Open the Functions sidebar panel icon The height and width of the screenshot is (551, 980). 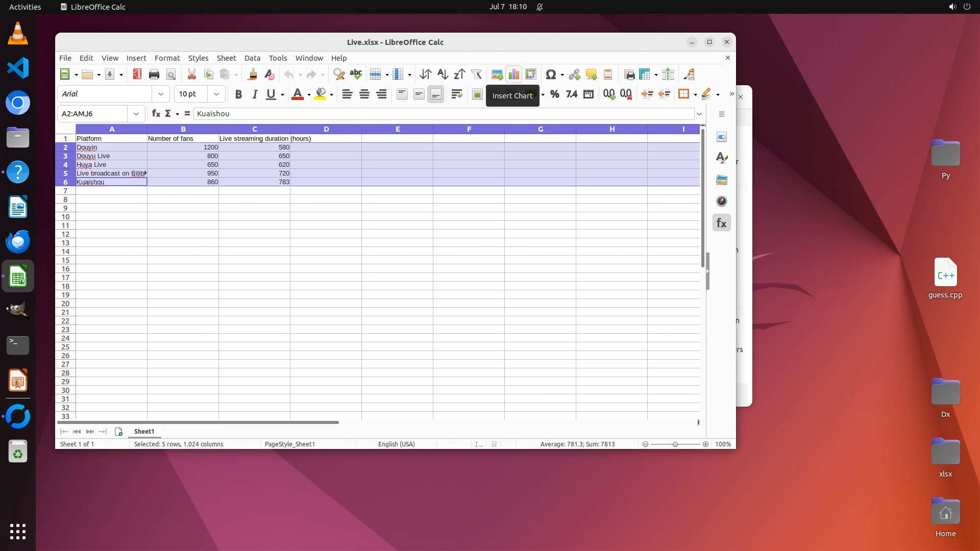[x=721, y=223]
